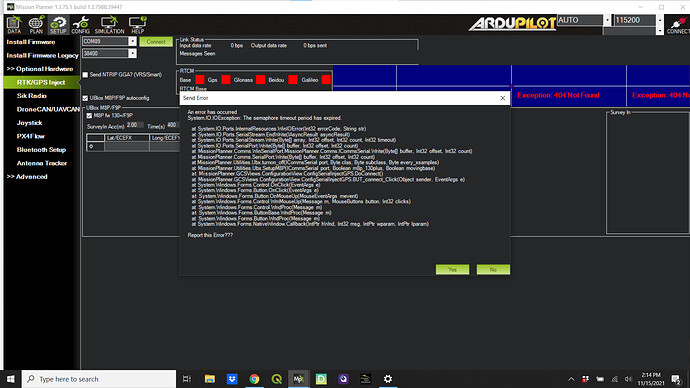
Task: Click the red Base status indicator
Action: click(200, 80)
